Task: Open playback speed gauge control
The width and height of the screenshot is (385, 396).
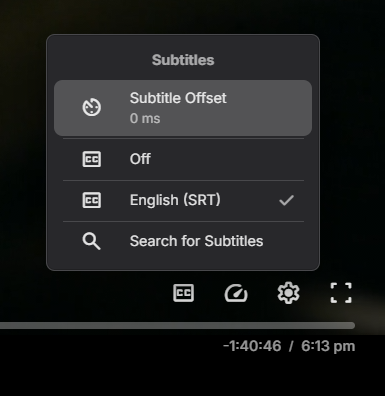Action: (236, 293)
